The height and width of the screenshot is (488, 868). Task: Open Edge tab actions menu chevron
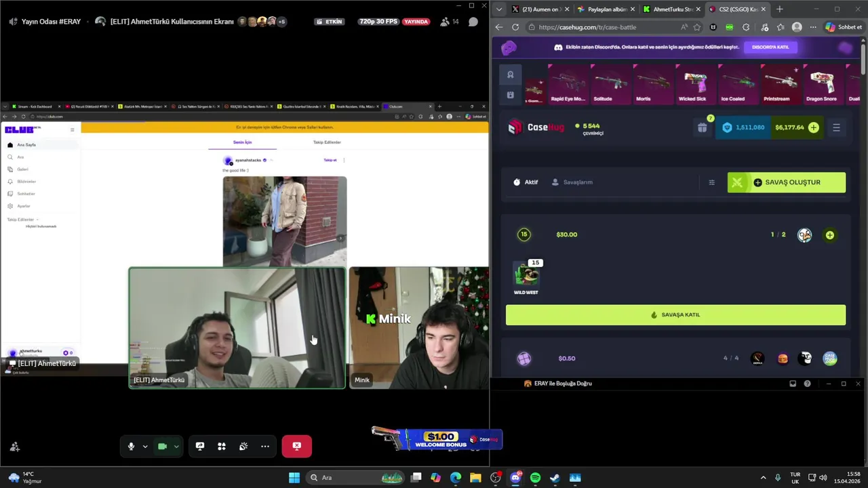point(499,9)
